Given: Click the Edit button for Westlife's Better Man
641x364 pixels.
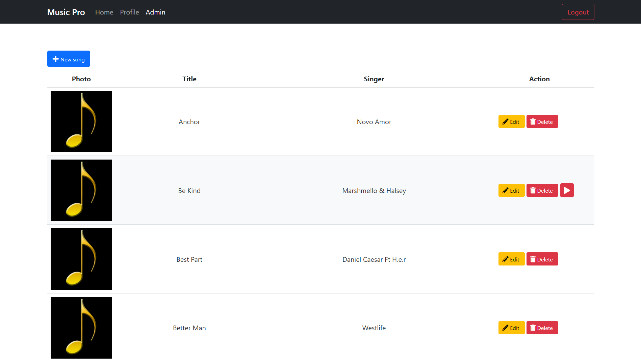Looking at the screenshot, I should (x=511, y=328).
